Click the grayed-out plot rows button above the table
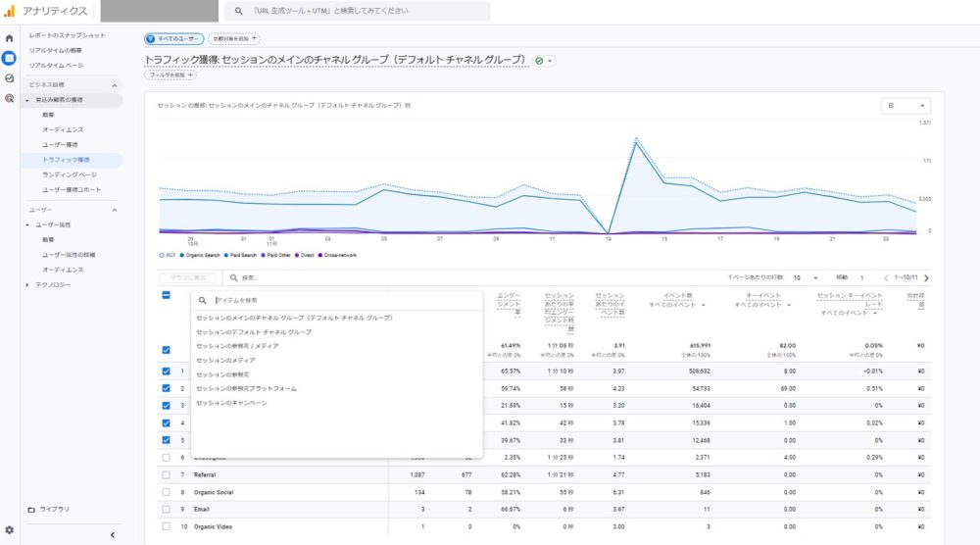 coord(187,277)
